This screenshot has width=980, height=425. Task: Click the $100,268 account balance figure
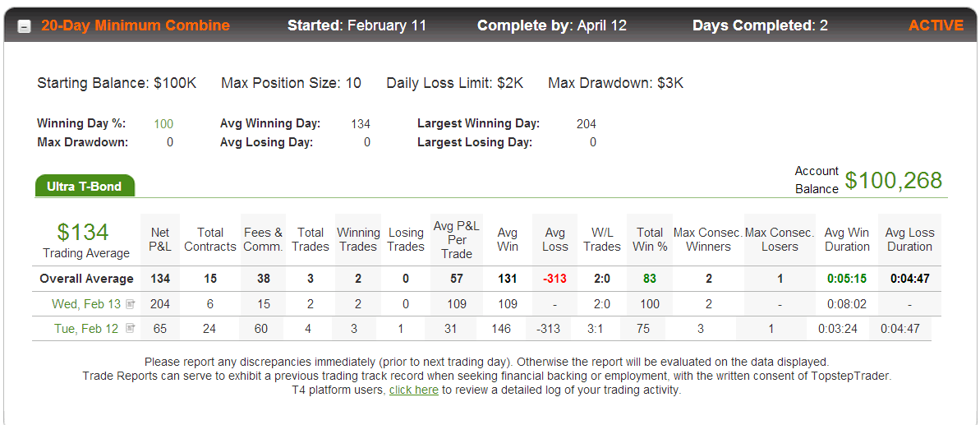pyautogui.click(x=893, y=180)
